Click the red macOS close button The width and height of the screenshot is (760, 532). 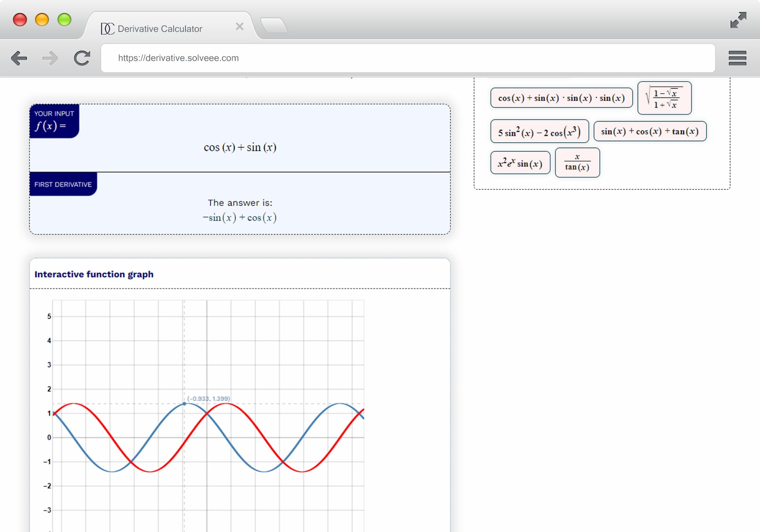tap(20, 19)
